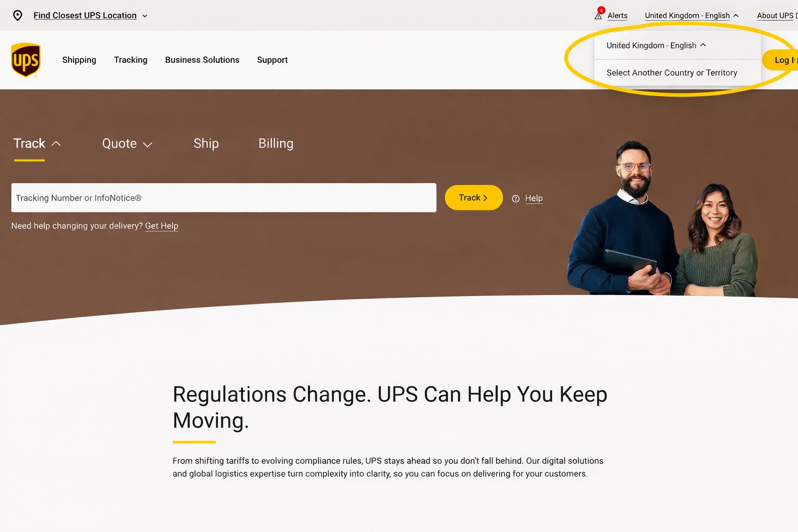Focus the Tracking Number or InfoNotice field
The width and height of the screenshot is (798, 532).
coord(223,197)
